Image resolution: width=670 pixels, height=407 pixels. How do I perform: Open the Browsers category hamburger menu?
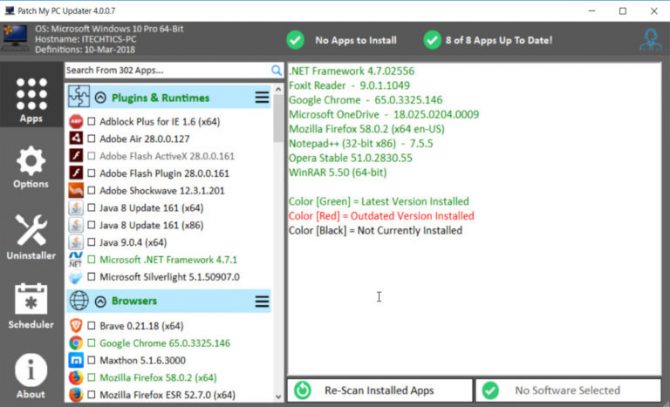pos(262,302)
